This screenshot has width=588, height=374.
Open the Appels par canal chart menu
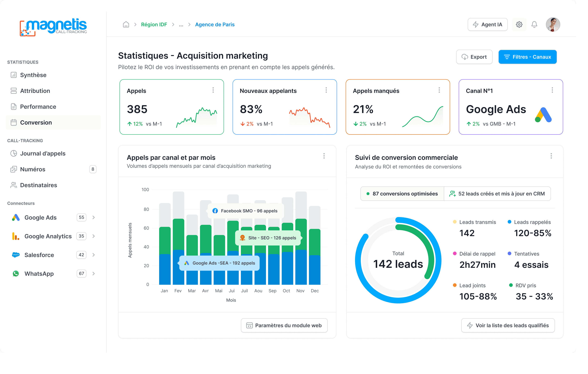[324, 156]
